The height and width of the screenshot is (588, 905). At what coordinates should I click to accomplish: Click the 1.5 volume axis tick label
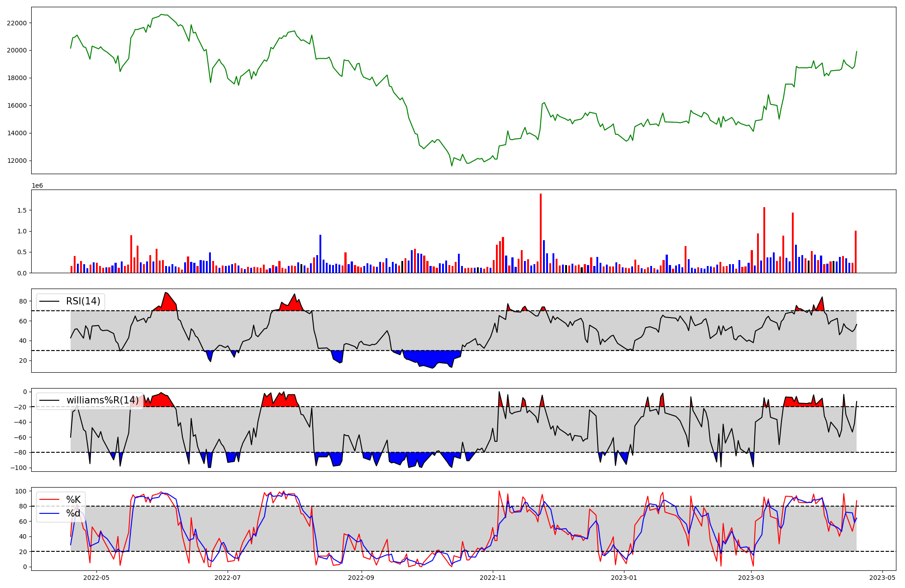[22, 210]
